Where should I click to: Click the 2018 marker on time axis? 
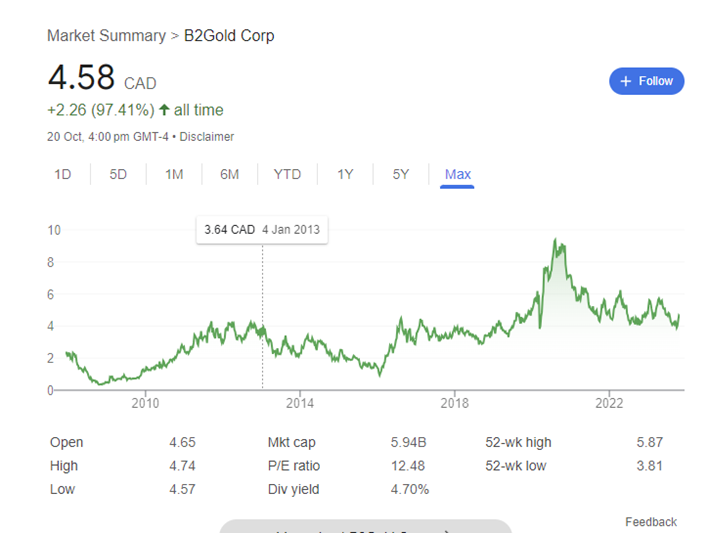[454, 403]
